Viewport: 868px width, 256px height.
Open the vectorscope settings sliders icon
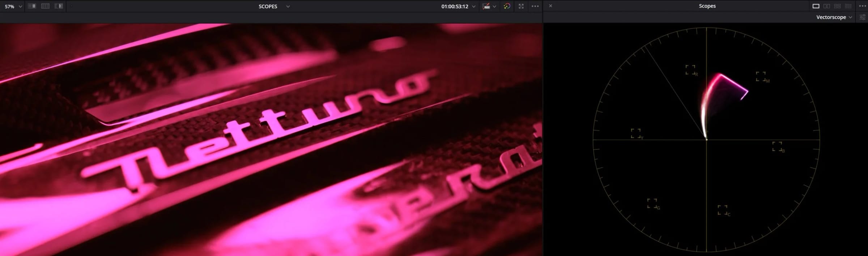863,17
